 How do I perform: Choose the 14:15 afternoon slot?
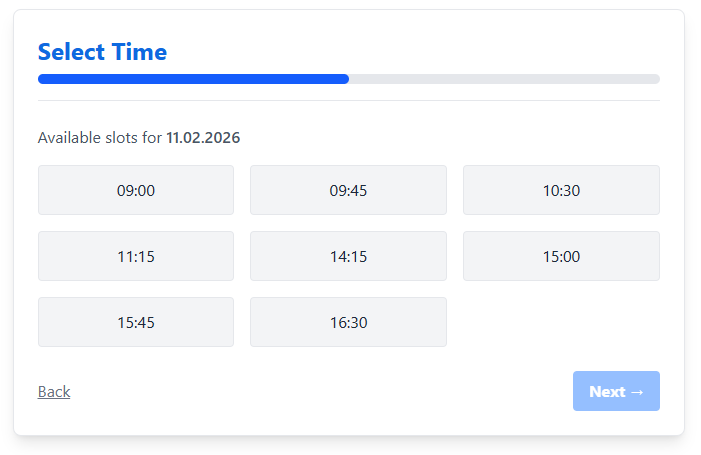tap(348, 256)
